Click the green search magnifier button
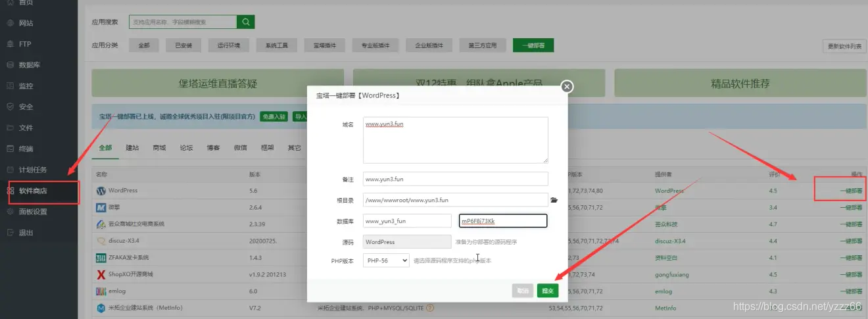This screenshot has height=319, width=868. pyautogui.click(x=246, y=22)
